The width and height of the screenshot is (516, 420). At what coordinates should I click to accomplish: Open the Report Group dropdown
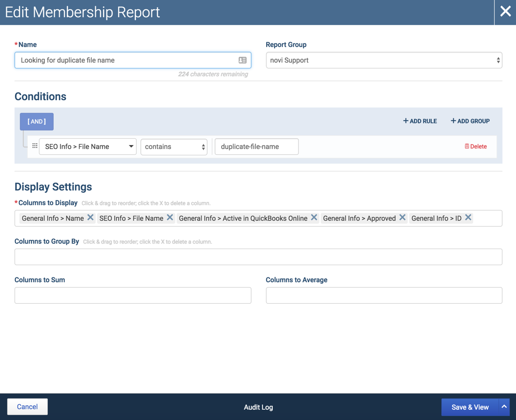click(384, 60)
